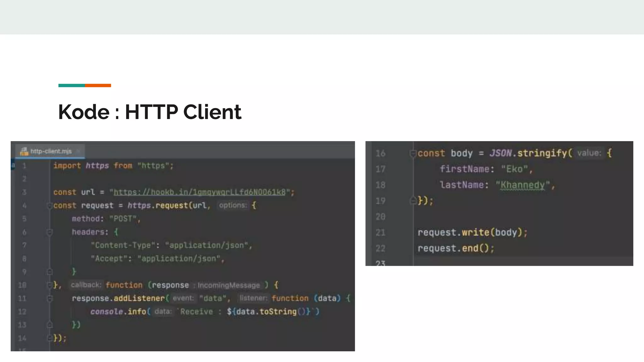Click the 'IncomingMessage' type hint
Viewport: 644px width, 362px height.
229,285
